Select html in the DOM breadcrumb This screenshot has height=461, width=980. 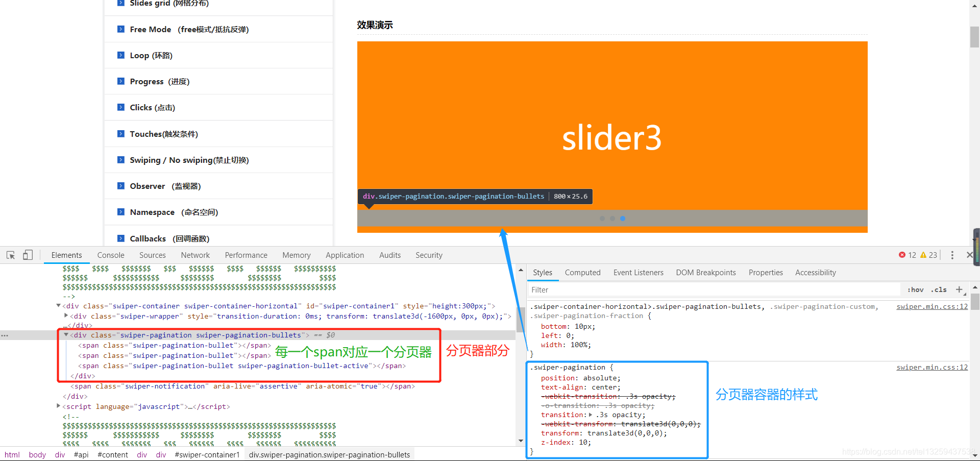pos(12,454)
